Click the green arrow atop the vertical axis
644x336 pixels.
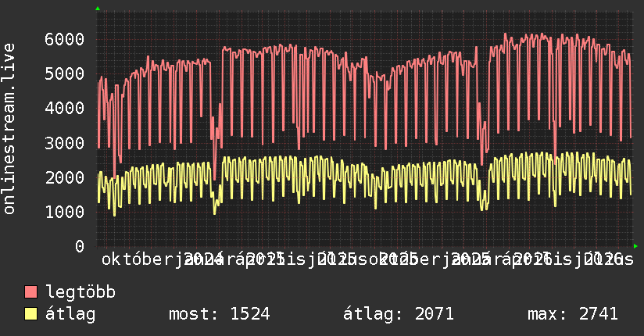coord(98,9)
